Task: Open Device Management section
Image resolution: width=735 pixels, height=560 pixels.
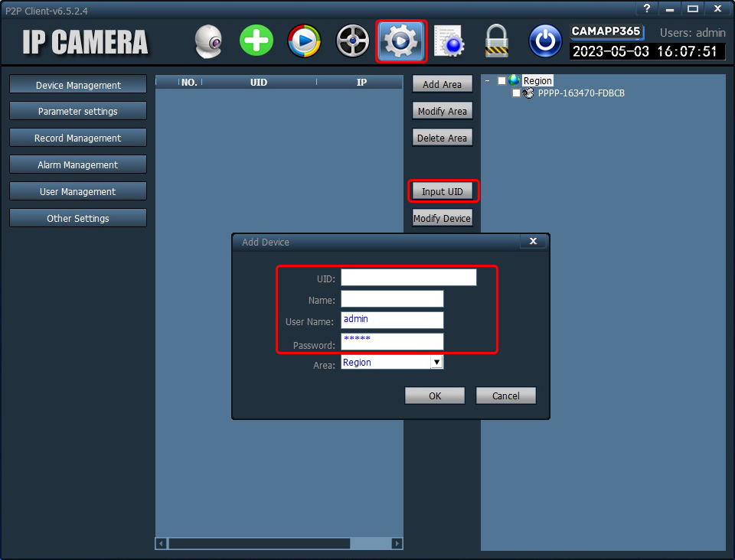Action: (x=78, y=85)
